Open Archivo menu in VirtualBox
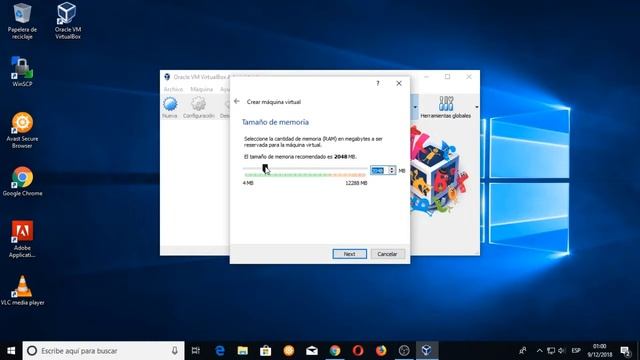 (x=173, y=89)
